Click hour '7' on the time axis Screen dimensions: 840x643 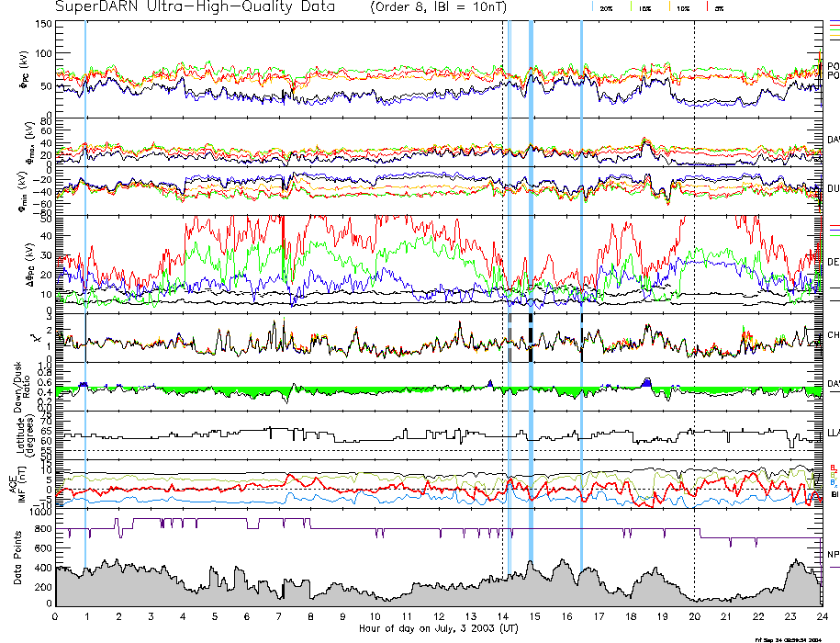coord(279,616)
